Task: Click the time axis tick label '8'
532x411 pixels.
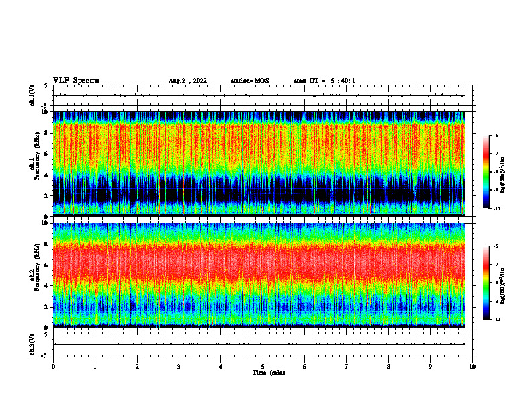Action: [388, 367]
